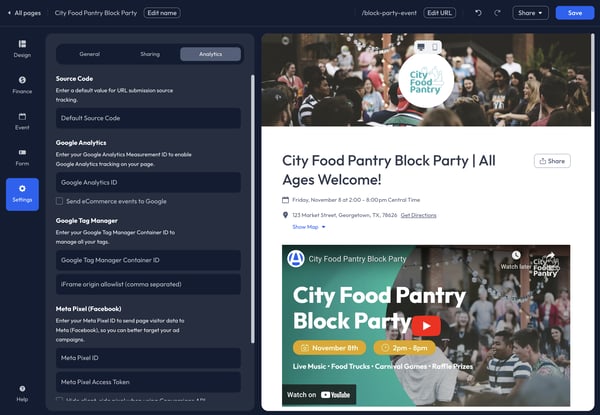Expand the Show Map dropdown

coord(309,227)
